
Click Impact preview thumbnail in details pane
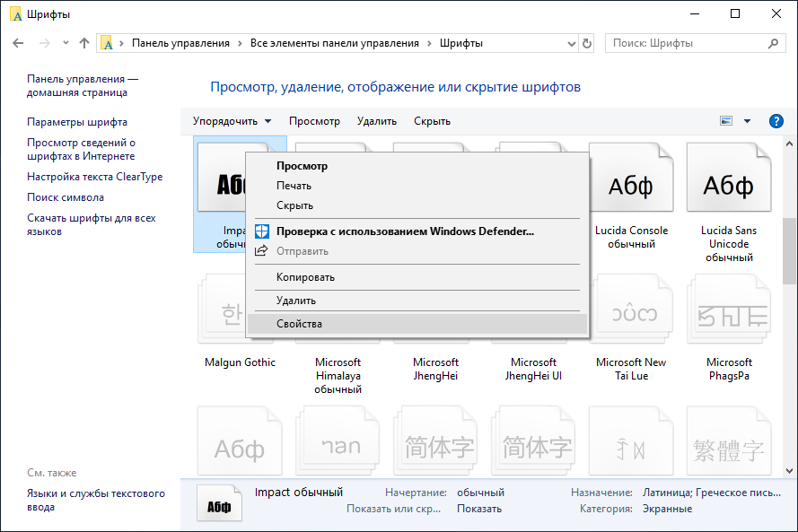pos(219,503)
